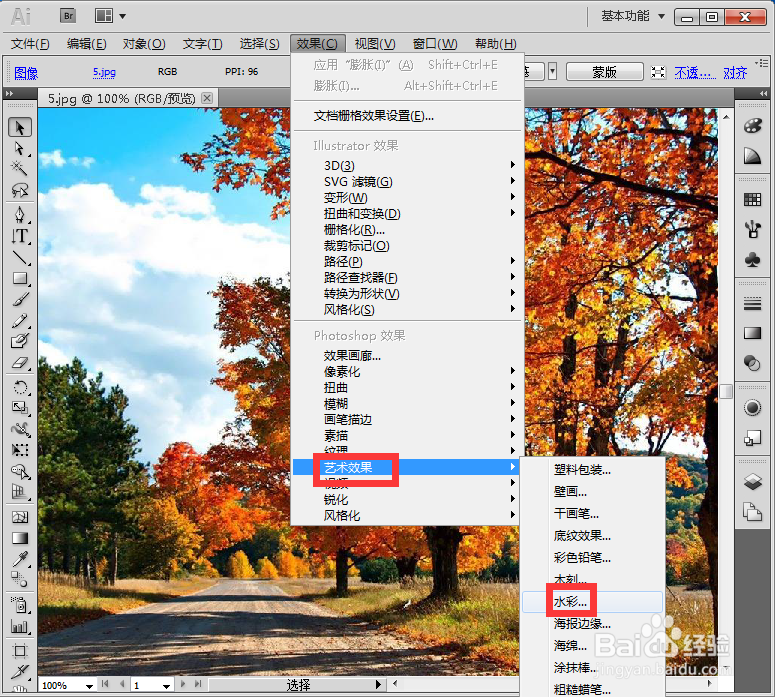Expand the 3D(3) submenu
This screenshot has height=697, width=775.
tap(408, 165)
